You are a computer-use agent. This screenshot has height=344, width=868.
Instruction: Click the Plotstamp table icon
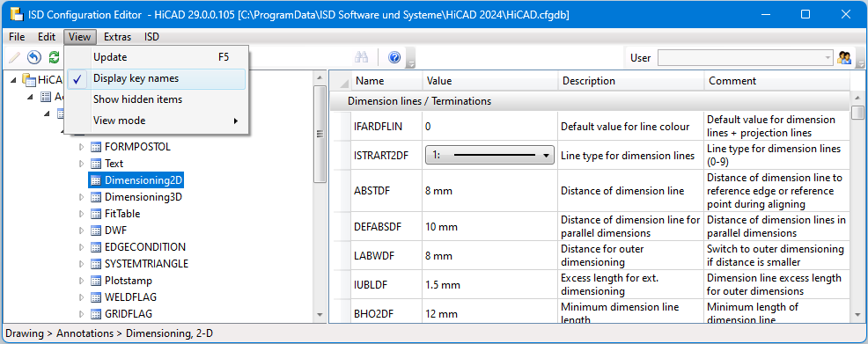[96, 281]
